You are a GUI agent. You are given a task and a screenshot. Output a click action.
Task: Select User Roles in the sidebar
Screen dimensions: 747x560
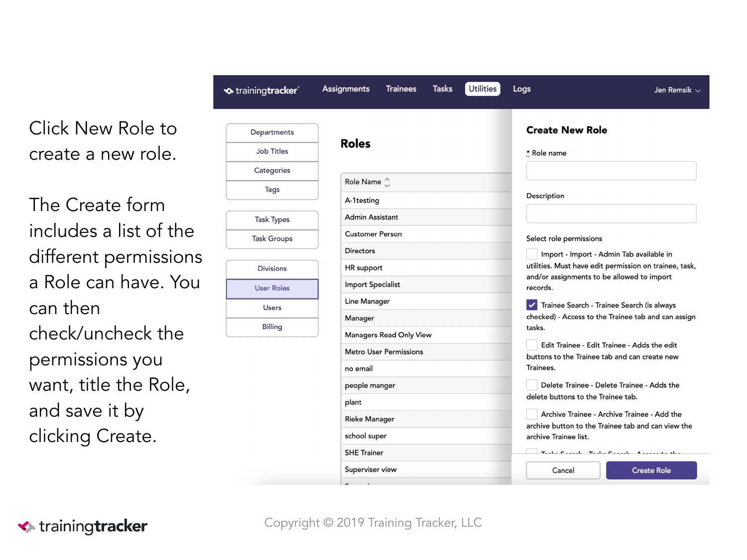click(x=272, y=288)
